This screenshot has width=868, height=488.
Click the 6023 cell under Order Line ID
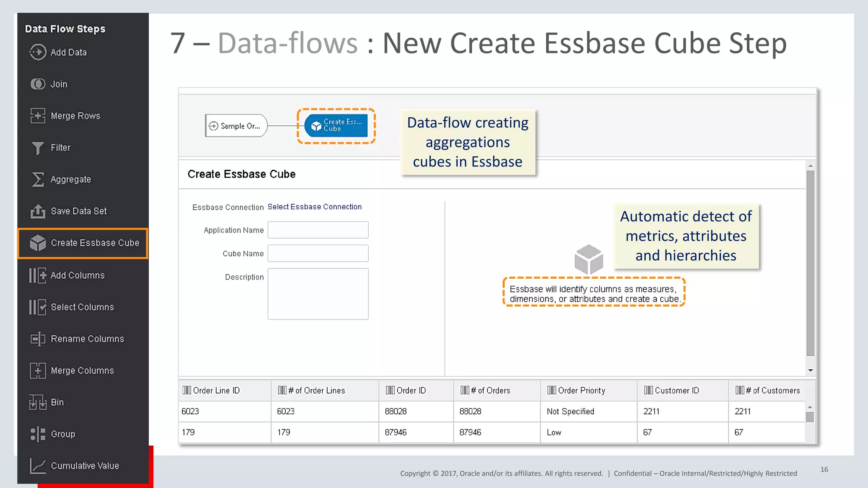(x=225, y=411)
